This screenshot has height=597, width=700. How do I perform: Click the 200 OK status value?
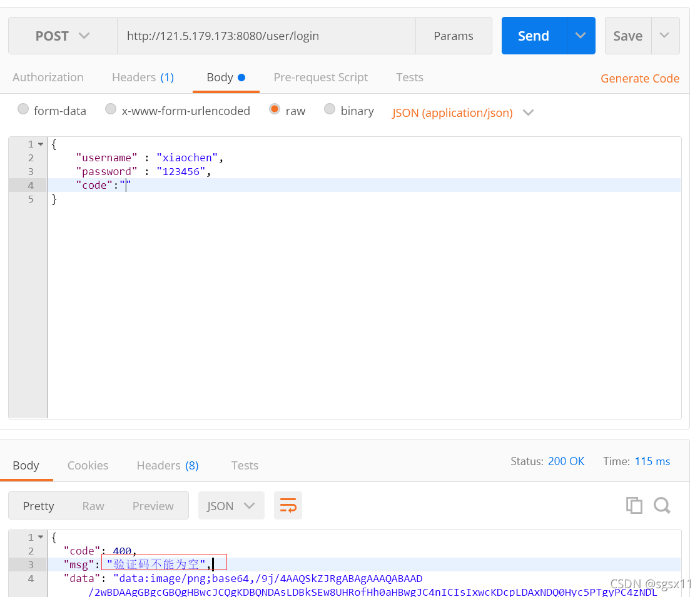[x=566, y=461]
